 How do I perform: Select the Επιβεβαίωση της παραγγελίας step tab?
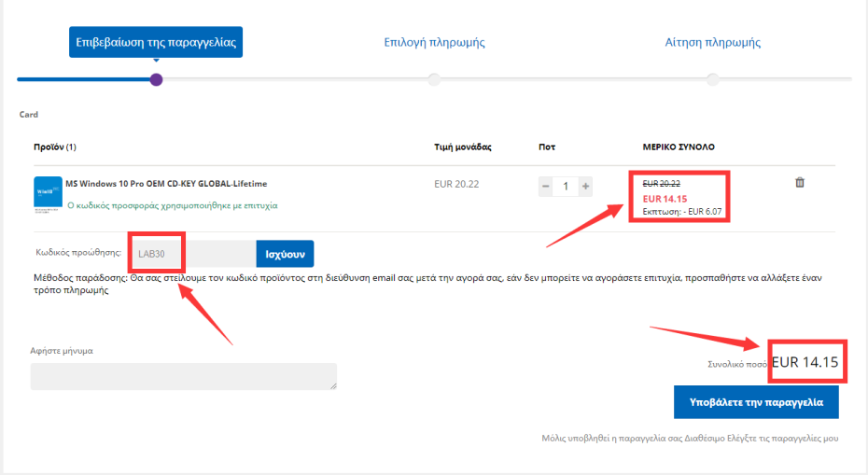click(156, 42)
